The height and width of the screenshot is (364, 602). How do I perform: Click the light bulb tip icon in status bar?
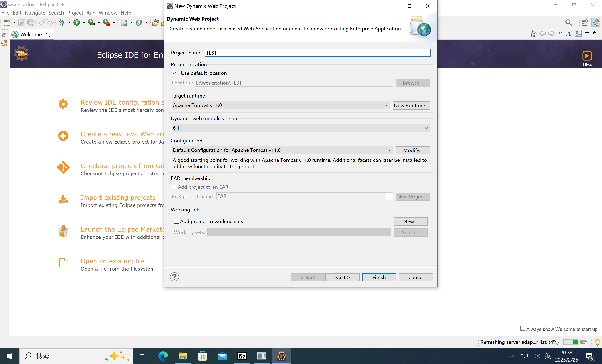[597, 342]
